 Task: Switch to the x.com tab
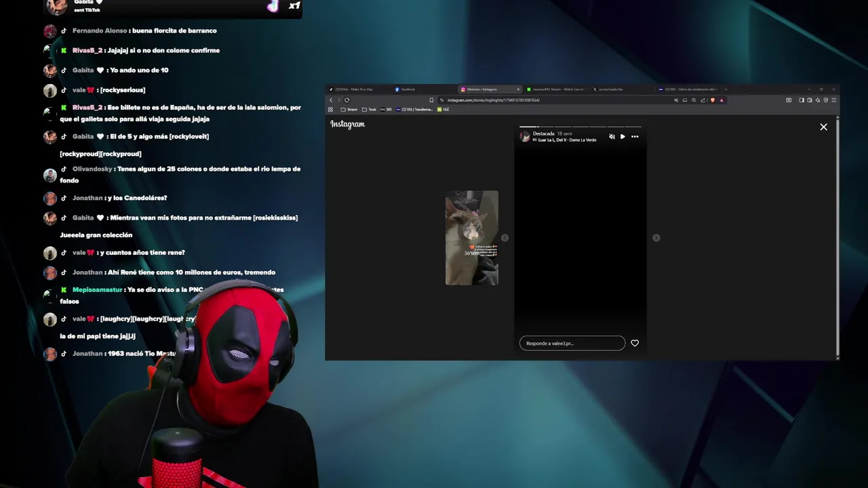pyautogui.click(x=621, y=89)
